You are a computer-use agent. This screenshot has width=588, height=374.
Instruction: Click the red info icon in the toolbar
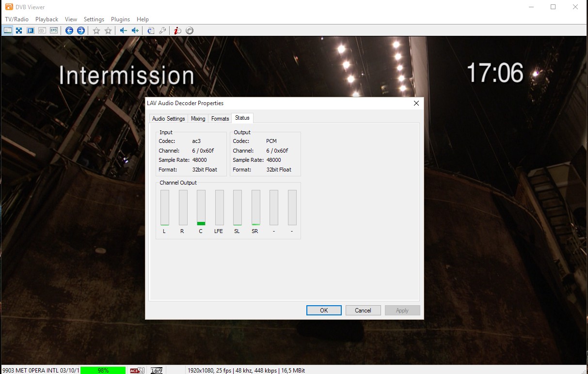177,31
